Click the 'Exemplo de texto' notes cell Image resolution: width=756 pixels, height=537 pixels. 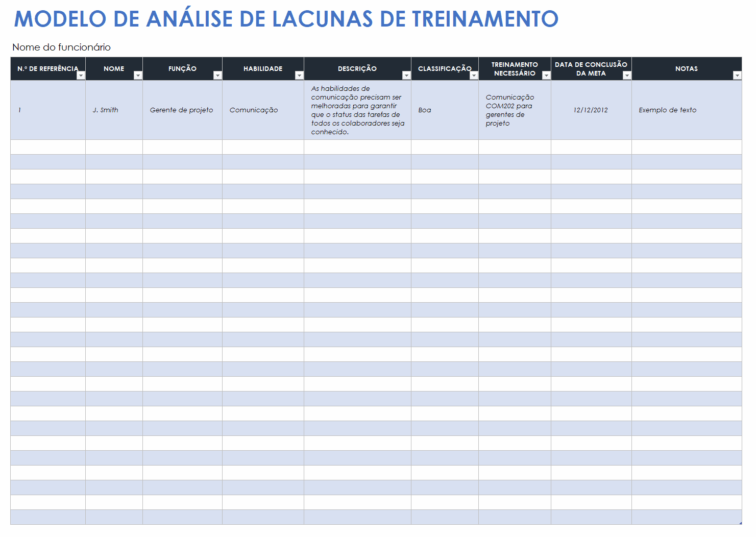point(687,110)
